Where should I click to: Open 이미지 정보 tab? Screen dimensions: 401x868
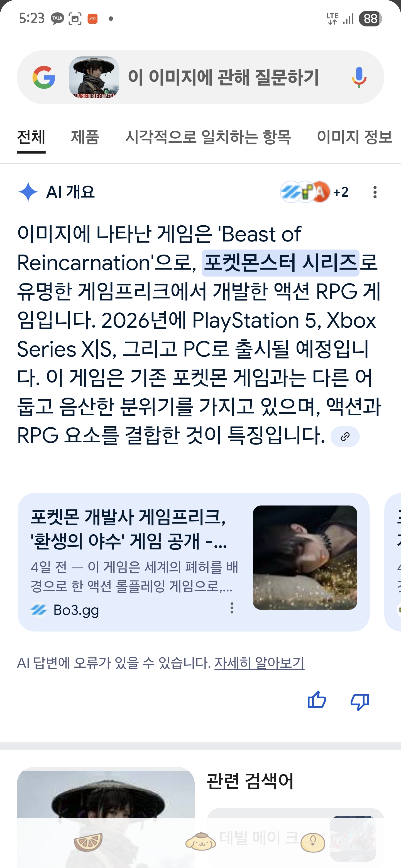[354, 137]
